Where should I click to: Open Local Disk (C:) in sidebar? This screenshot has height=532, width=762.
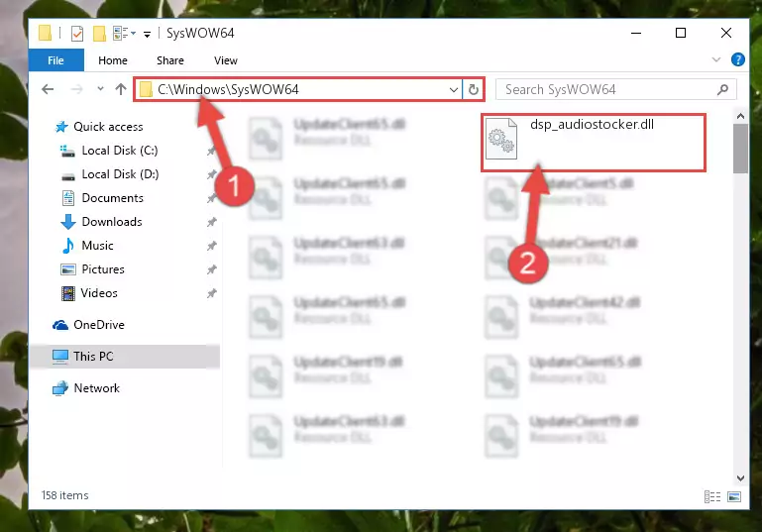coord(109,151)
